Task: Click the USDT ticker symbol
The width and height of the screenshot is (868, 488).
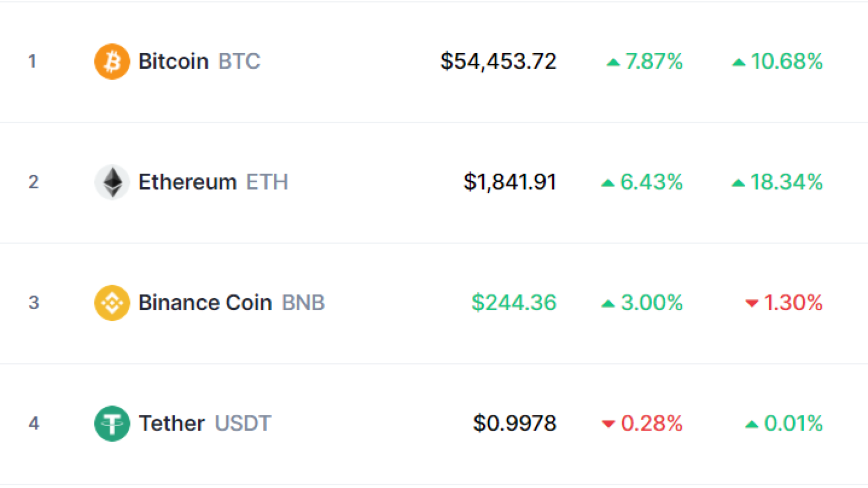Action: tap(242, 423)
